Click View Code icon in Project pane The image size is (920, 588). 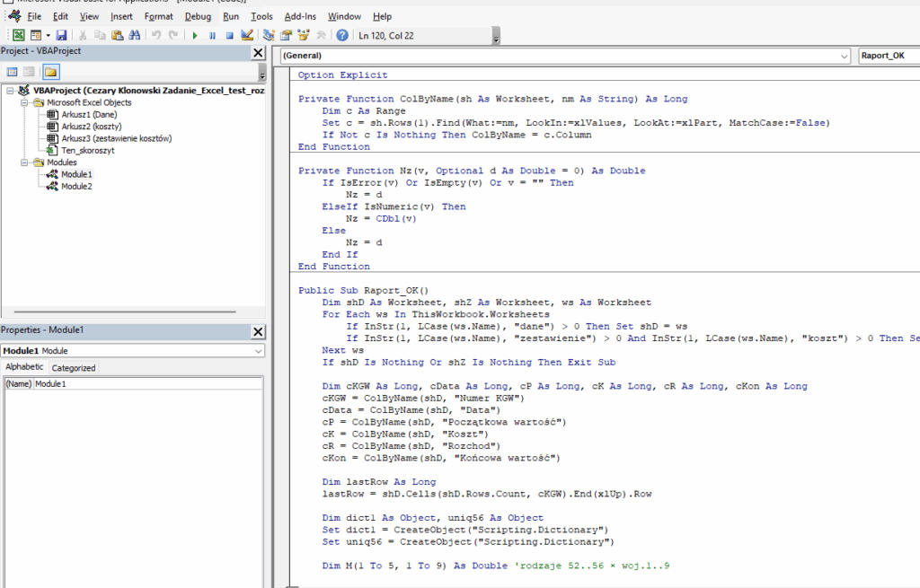(x=12, y=72)
